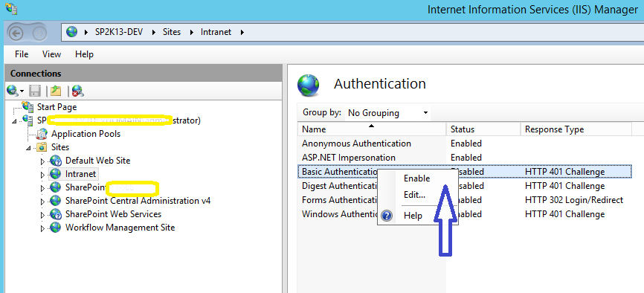Image resolution: width=644 pixels, height=293 pixels.
Task: Expand the SharePoint Web Services node
Action: (x=42, y=215)
